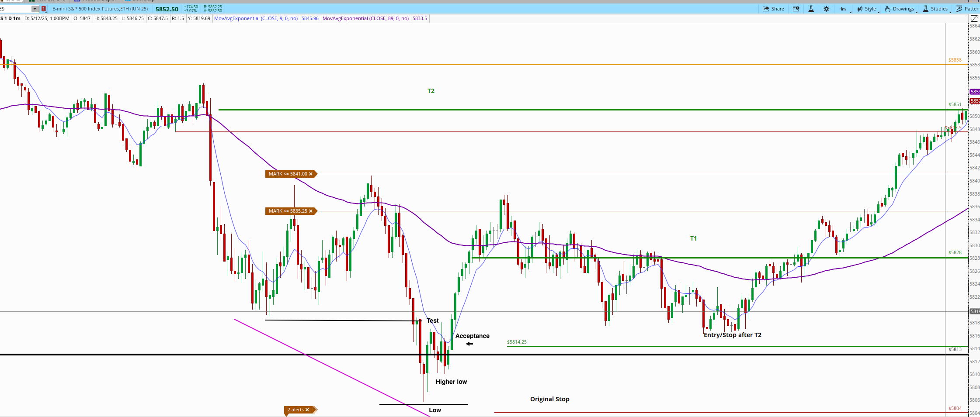Click the L: 5846.75 low value

tap(132, 18)
